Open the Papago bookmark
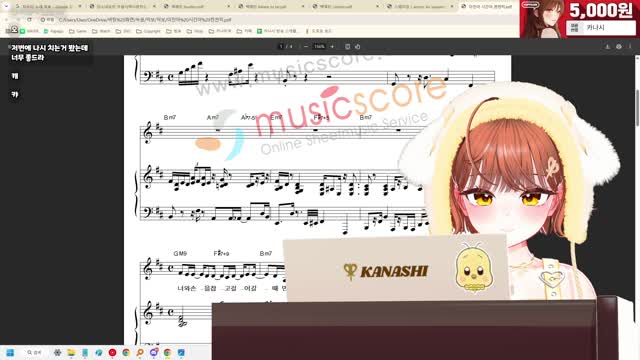 pyautogui.click(x=54, y=31)
